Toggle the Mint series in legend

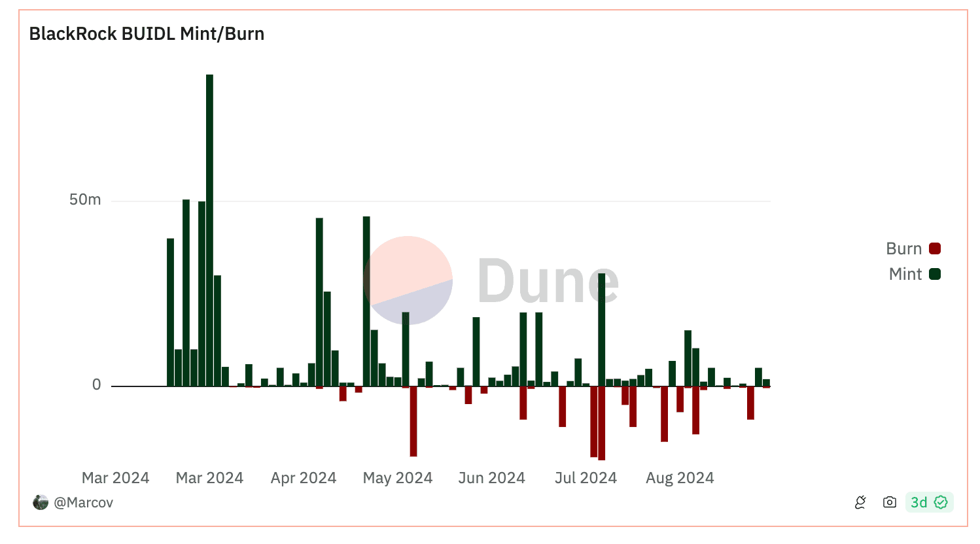(x=915, y=274)
